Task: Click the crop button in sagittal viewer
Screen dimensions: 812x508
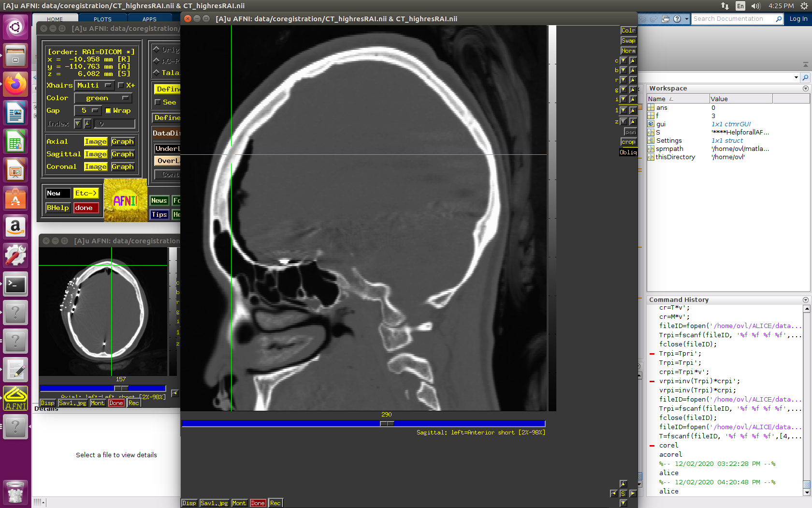Action: pyautogui.click(x=628, y=142)
